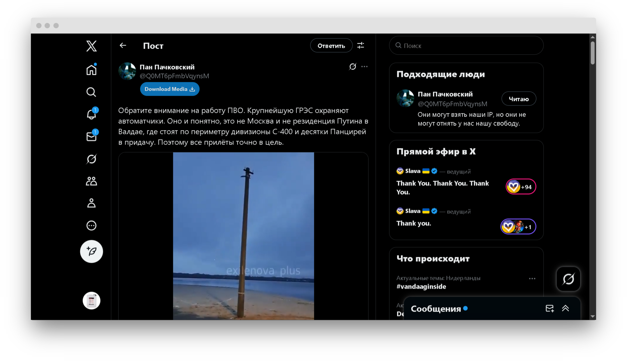
Task: Click the X logo in sidebar
Action: (91, 46)
